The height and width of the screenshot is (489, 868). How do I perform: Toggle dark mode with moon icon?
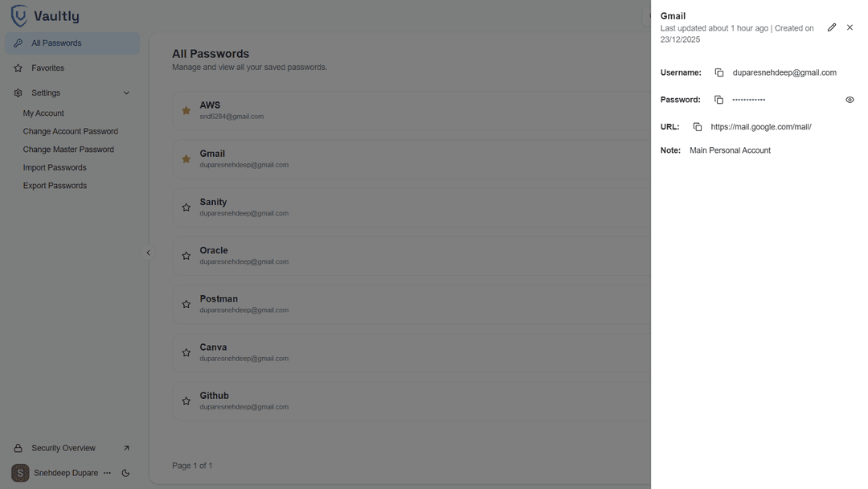click(x=125, y=473)
